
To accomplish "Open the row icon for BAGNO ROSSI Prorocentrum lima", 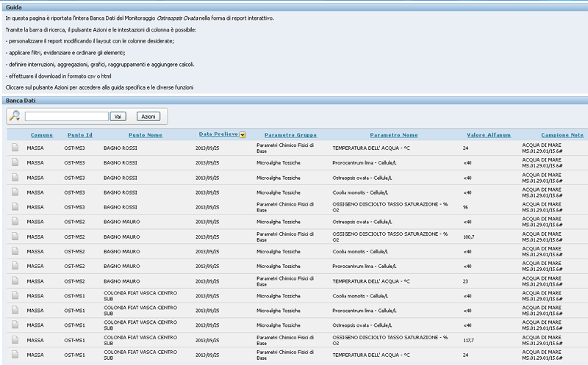I will coord(15,163).
